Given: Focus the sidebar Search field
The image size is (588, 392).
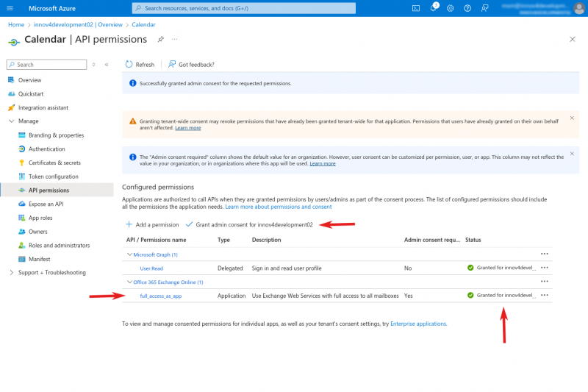Looking at the screenshot, I should (46, 65).
